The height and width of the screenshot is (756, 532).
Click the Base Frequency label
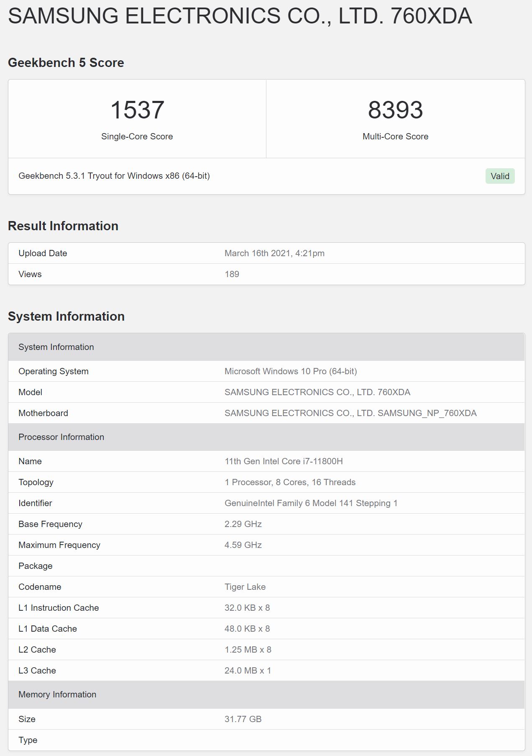click(50, 524)
